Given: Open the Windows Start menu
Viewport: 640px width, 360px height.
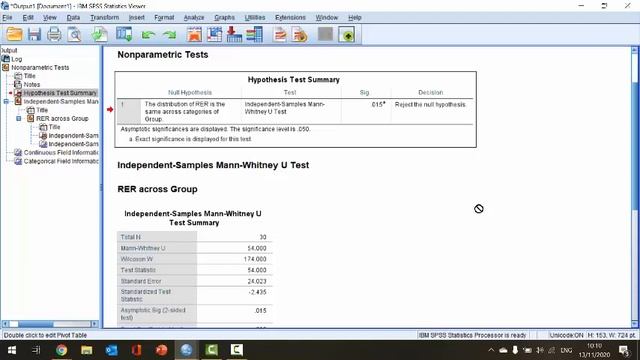Looking at the screenshot, I should [x=12, y=350].
